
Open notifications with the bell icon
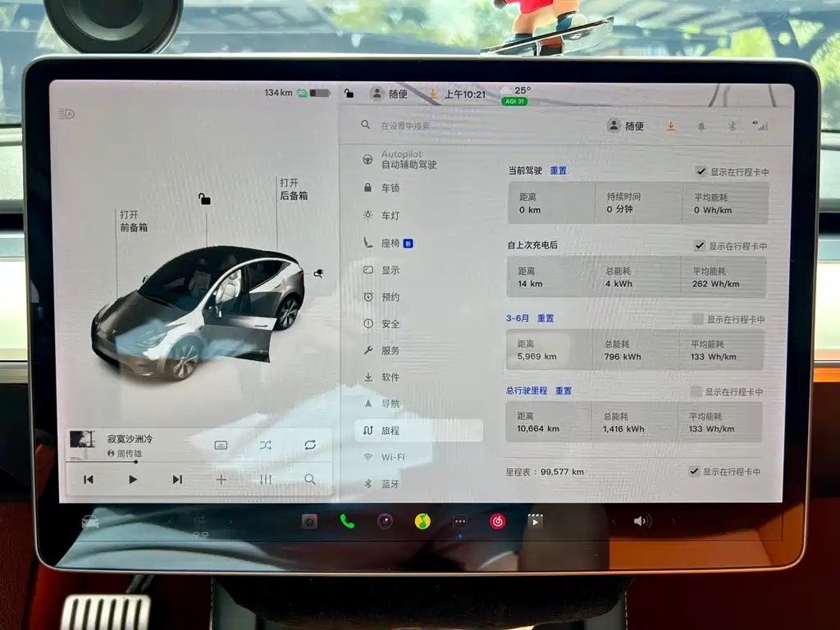click(701, 126)
